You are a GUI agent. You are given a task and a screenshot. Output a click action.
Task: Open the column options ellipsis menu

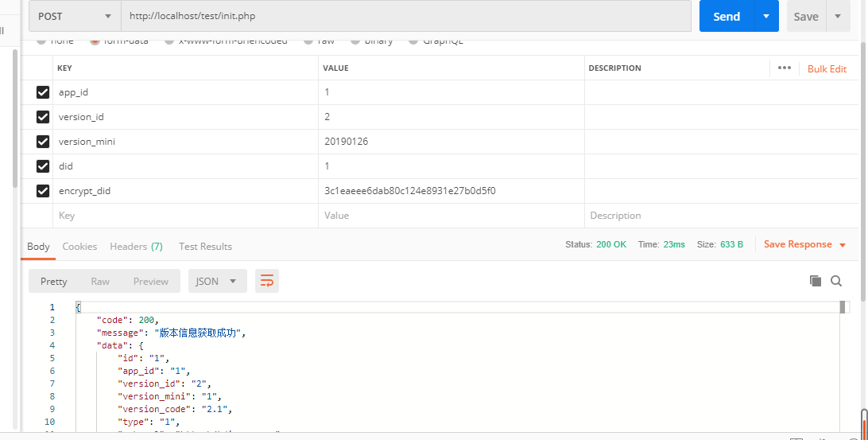point(784,68)
